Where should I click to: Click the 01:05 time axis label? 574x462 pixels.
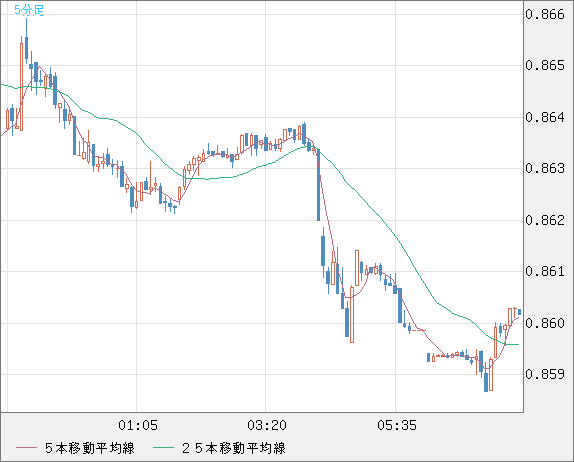point(138,425)
